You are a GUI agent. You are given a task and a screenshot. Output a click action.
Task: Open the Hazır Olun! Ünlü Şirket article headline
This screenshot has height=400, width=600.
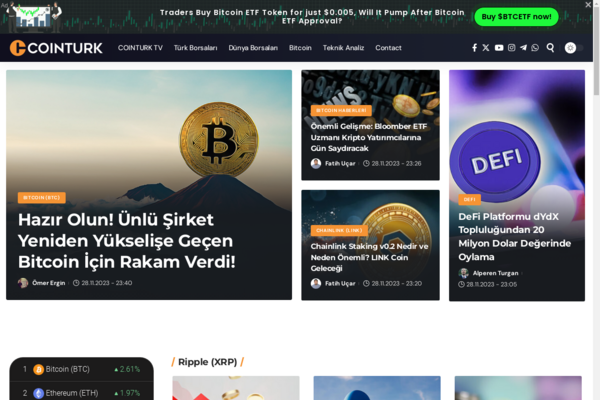[x=127, y=241]
